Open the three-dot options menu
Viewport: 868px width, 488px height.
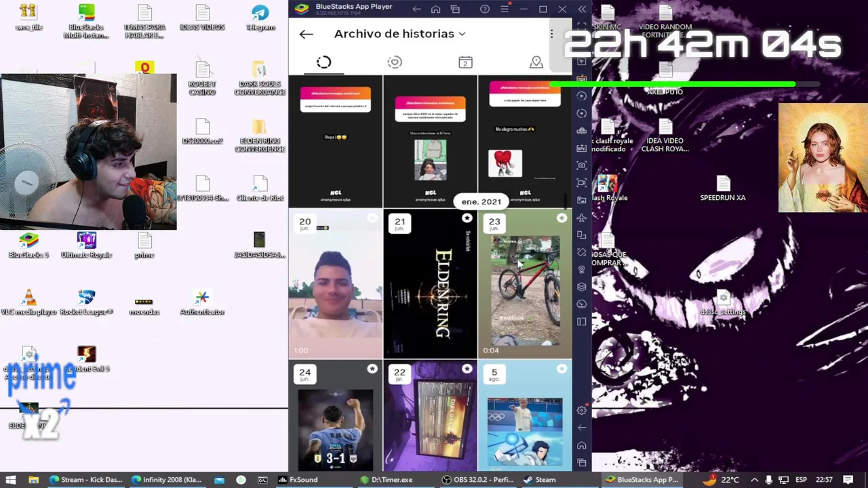click(551, 34)
